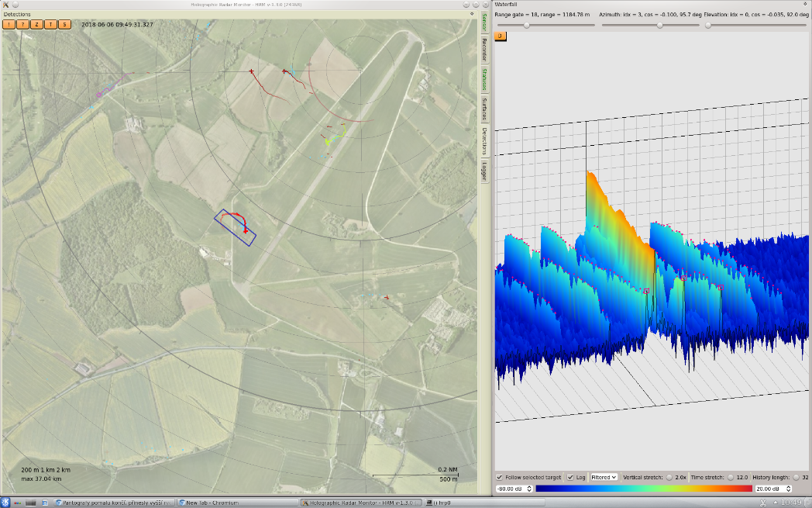
Task: Adjust the 20.00 dB maximum spinner
Action: (x=772, y=489)
